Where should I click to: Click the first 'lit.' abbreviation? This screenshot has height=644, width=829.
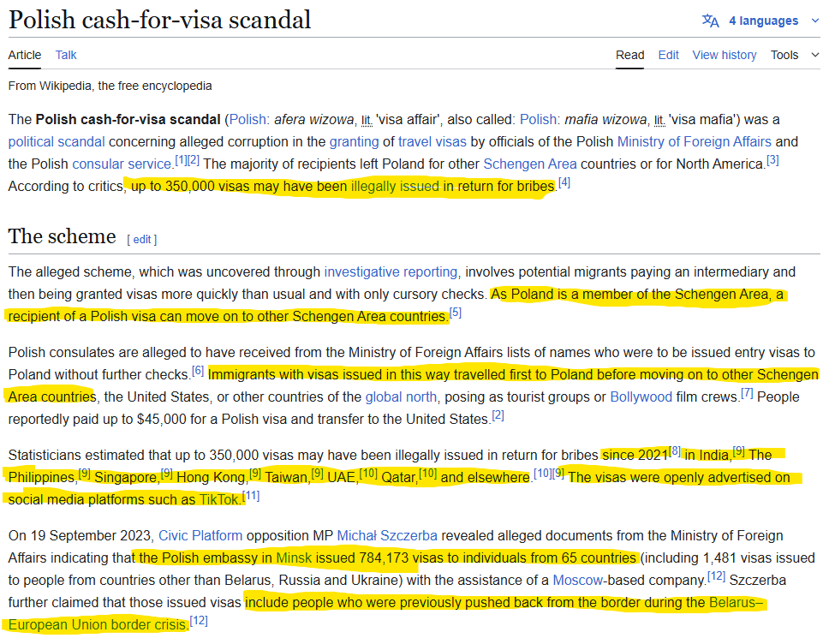click(367, 121)
